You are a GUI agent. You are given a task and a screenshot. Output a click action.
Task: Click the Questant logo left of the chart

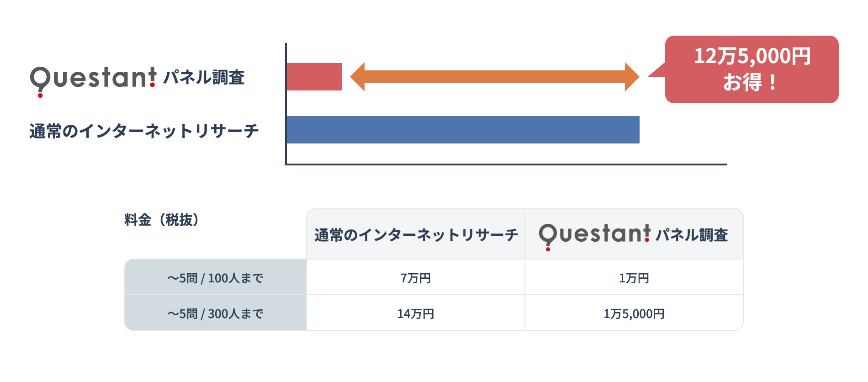[x=93, y=79]
